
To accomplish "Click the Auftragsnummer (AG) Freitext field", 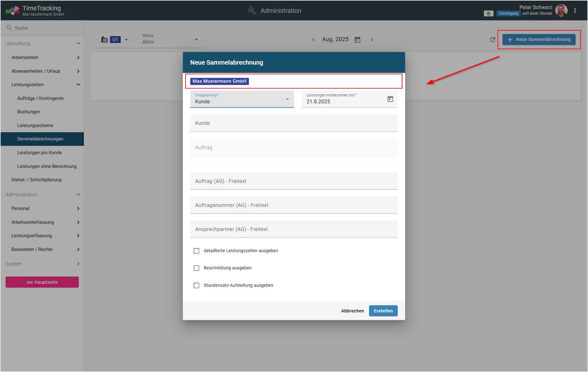I will pyautogui.click(x=294, y=205).
